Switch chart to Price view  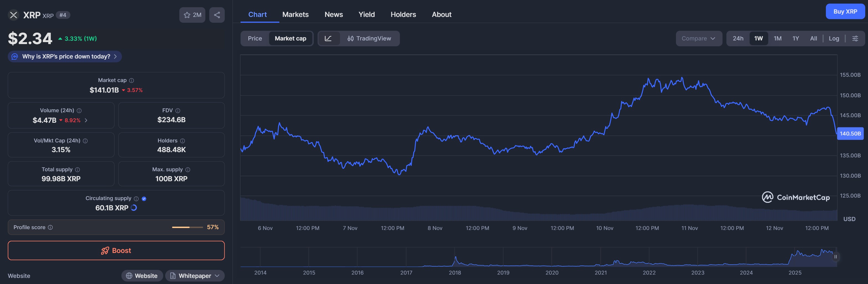255,39
